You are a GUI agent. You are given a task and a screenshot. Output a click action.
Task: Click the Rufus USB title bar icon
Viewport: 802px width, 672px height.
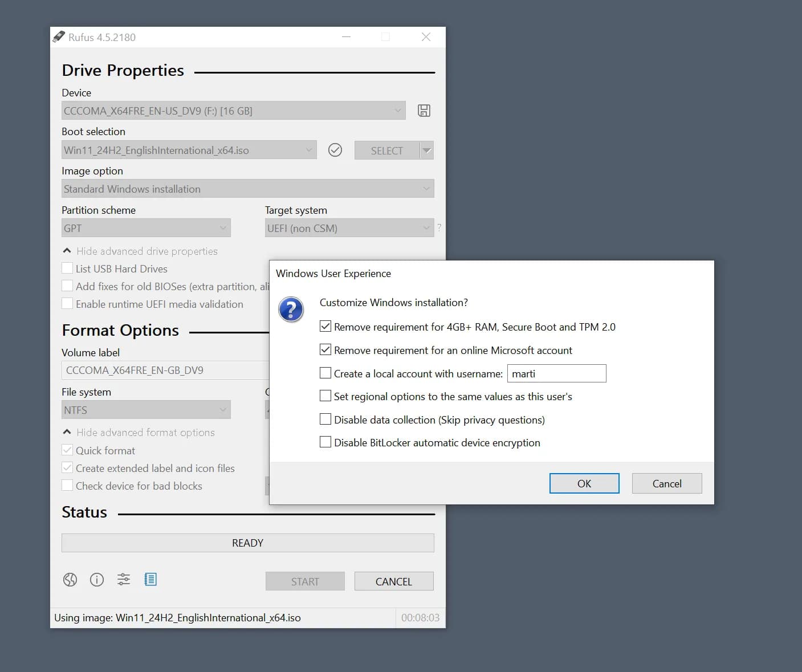click(x=59, y=37)
